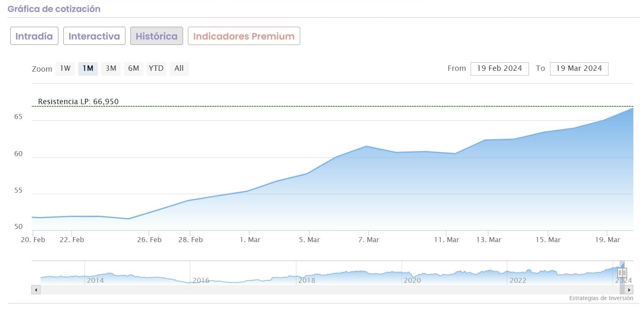Click the right scroll arrow of navigator
644x317 pixels.
tap(630, 290)
